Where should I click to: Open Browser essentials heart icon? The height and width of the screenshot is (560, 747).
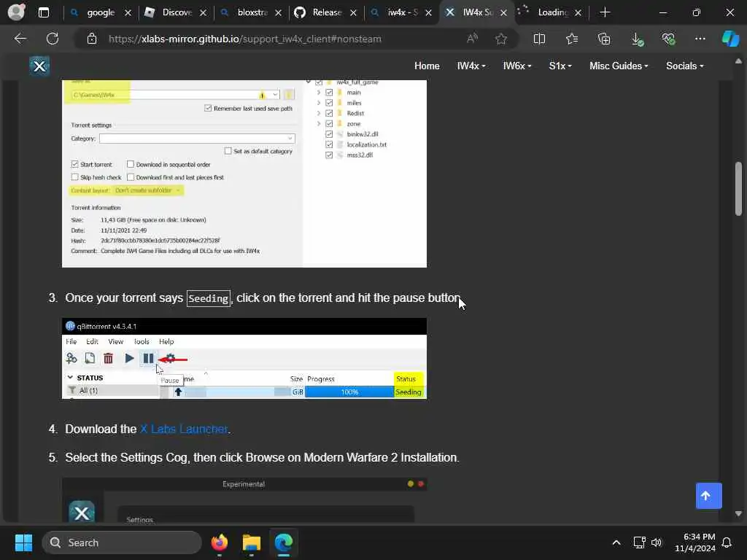coord(668,39)
